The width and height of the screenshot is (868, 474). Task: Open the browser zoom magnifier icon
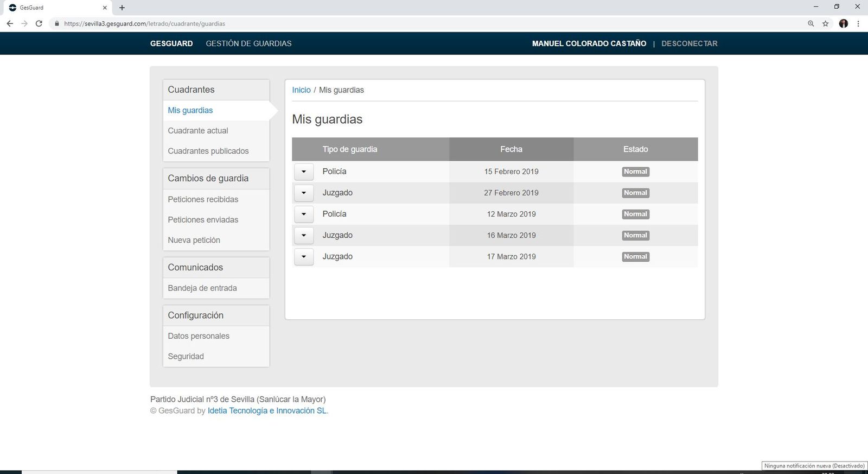coord(810,23)
